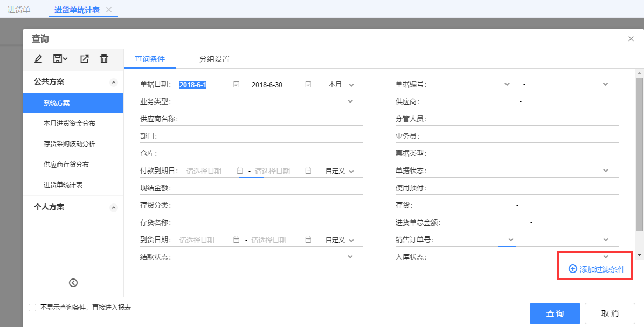Open the save scheme icon menu

click(60, 59)
